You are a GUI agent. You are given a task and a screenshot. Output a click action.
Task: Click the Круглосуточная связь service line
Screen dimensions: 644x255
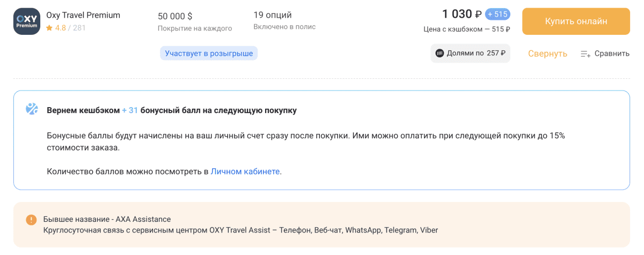tap(240, 230)
